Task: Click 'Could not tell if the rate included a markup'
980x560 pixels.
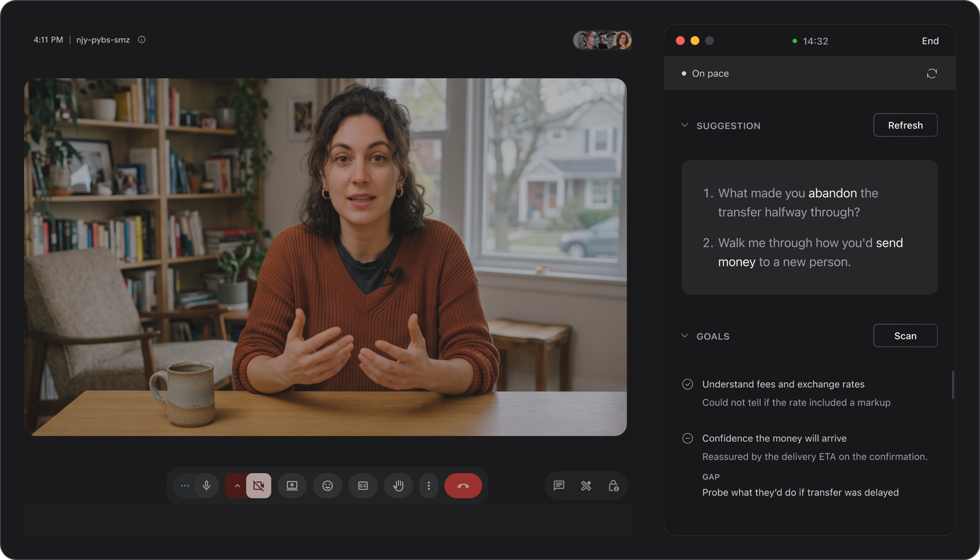Action: pyautogui.click(x=796, y=402)
